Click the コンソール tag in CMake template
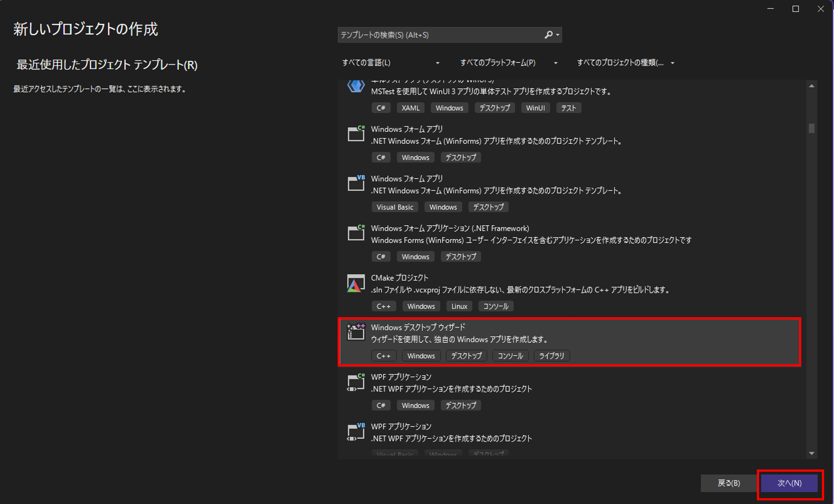 [x=496, y=306]
